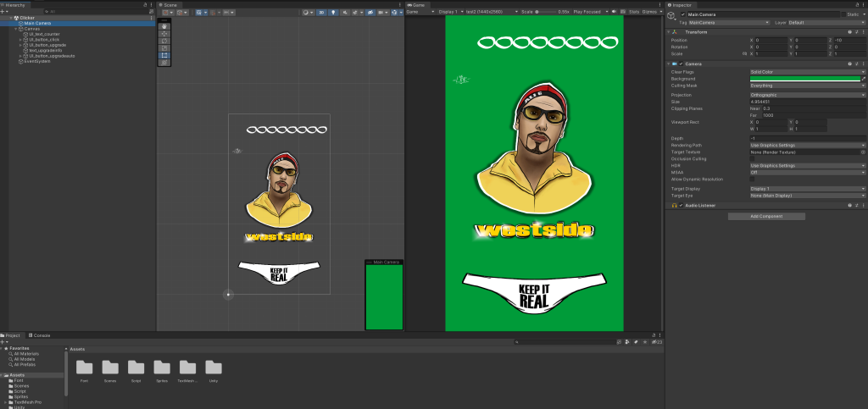Select the Hand tool in Scene view

pyautogui.click(x=164, y=26)
